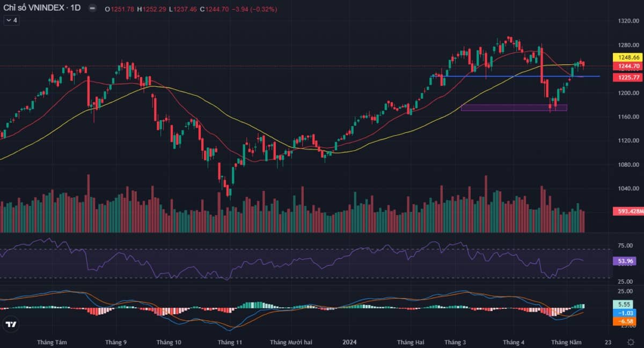Image resolution: width=644 pixels, height=348 pixels.
Task: Click the low value 1237.46 in header
Action: 186,9
